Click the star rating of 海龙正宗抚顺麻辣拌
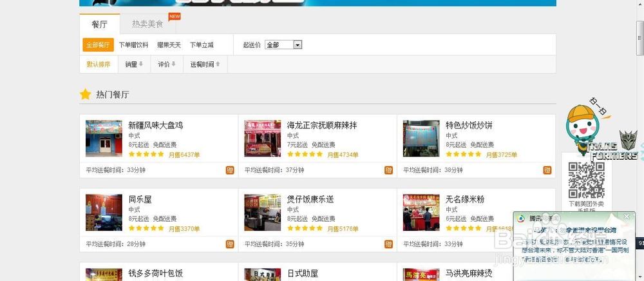This screenshot has width=644, height=281. [305, 155]
